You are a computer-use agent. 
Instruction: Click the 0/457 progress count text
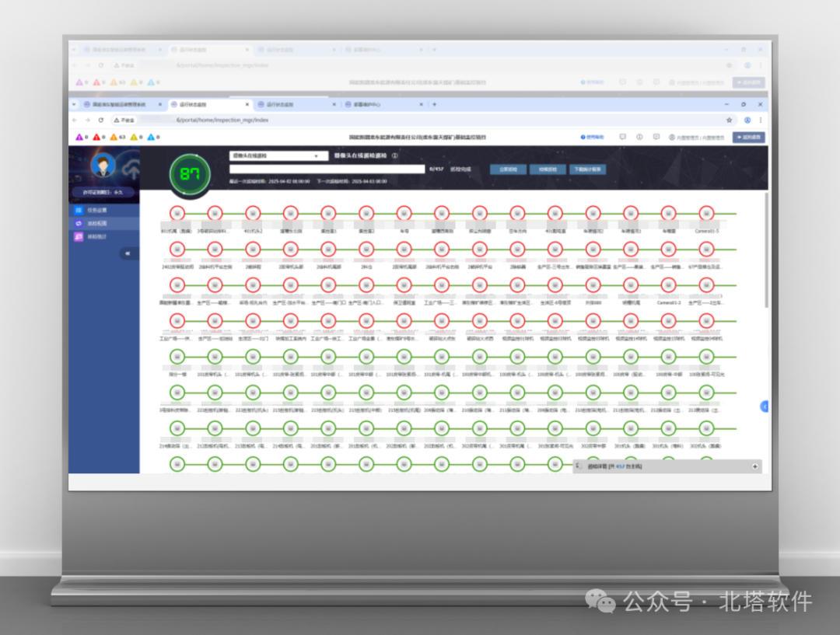coord(436,169)
